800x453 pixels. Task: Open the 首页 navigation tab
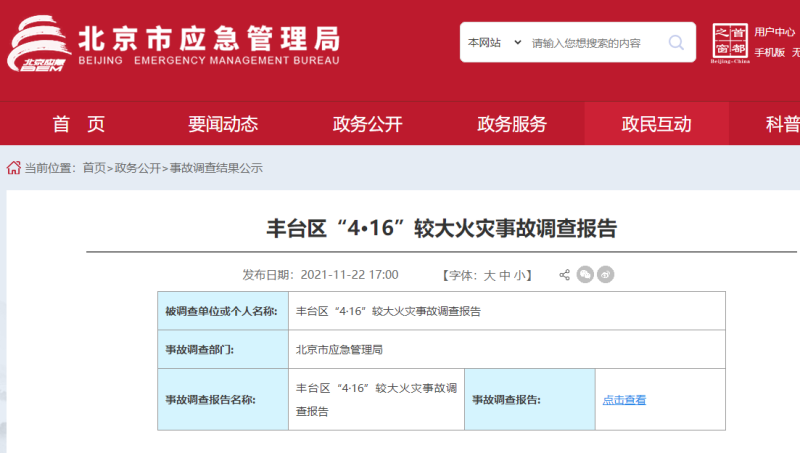tap(78, 124)
